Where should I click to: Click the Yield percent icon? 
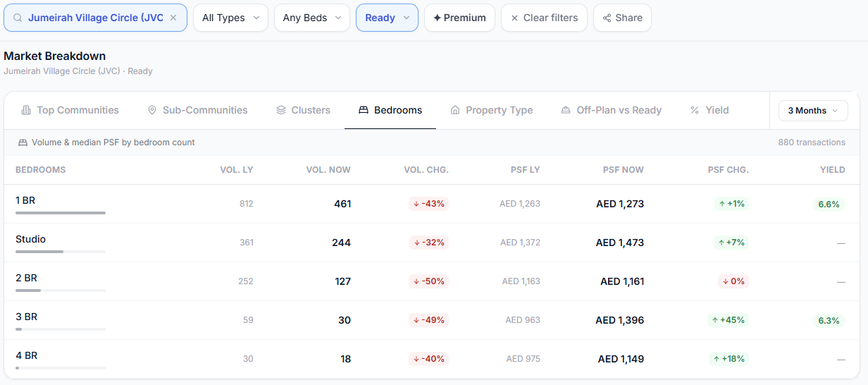point(695,110)
